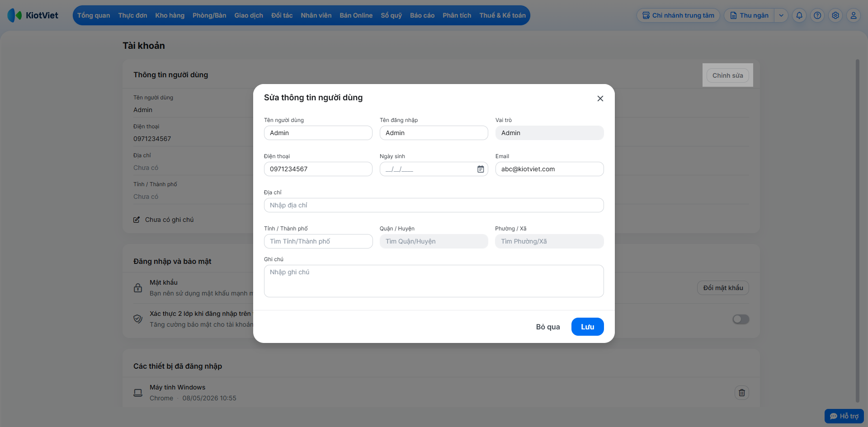Click the Email input field
The width and height of the screenshot is (868, 427).
550,169
